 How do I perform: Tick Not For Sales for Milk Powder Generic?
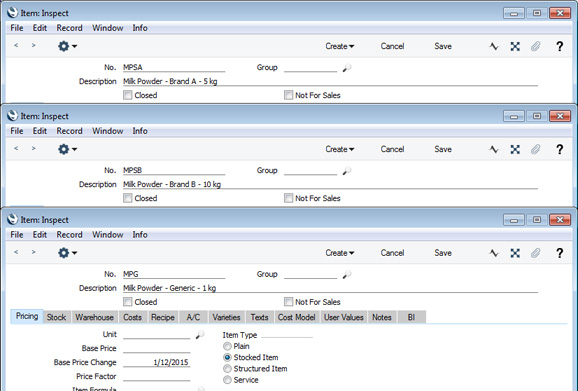tap(288, 302)
